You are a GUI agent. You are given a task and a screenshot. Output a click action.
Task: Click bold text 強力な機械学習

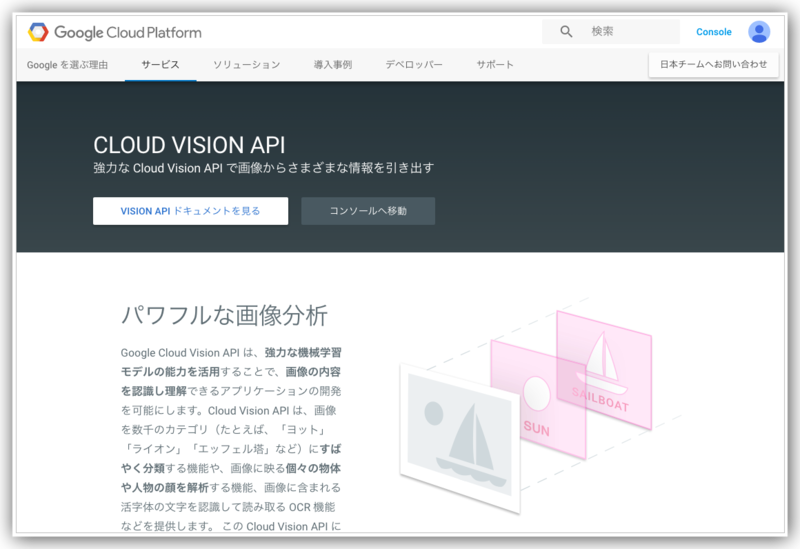tap(303, 353)
